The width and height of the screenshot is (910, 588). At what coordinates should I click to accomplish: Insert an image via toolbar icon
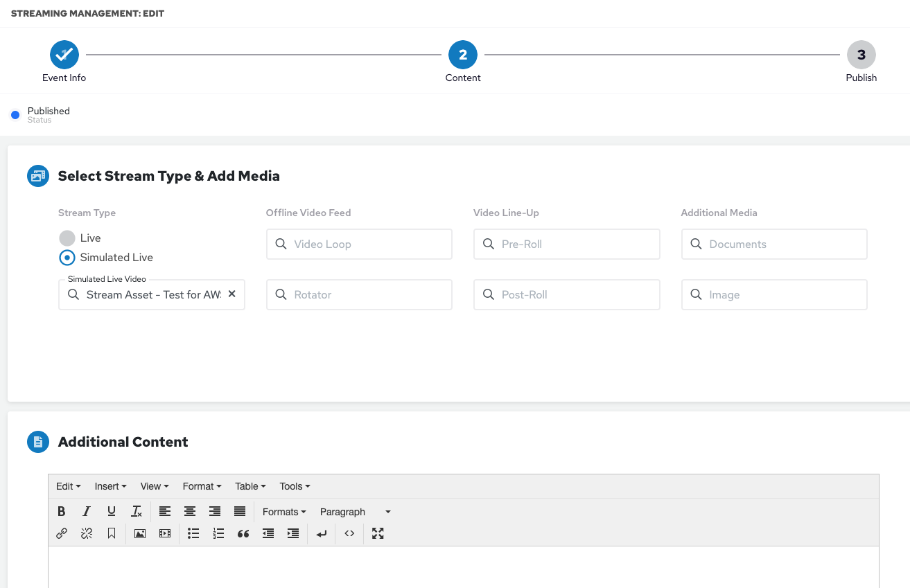coord(140,533)
